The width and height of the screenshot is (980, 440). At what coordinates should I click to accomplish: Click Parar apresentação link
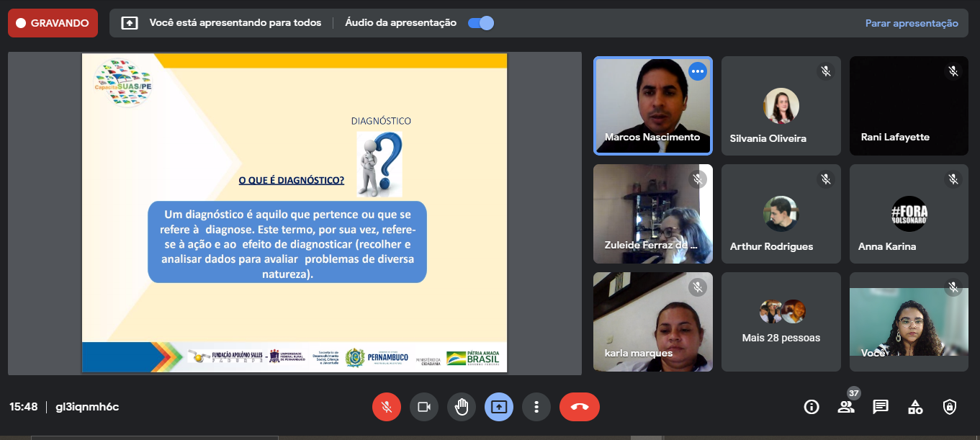click(912, 23)
